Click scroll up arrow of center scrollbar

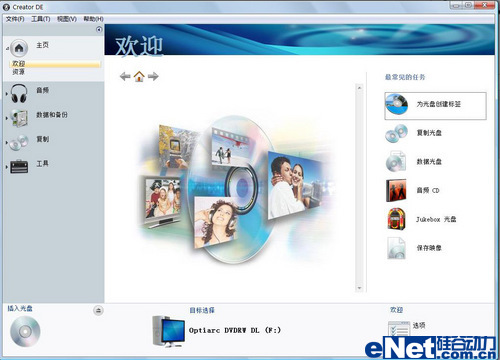click(x=359, y=88)
